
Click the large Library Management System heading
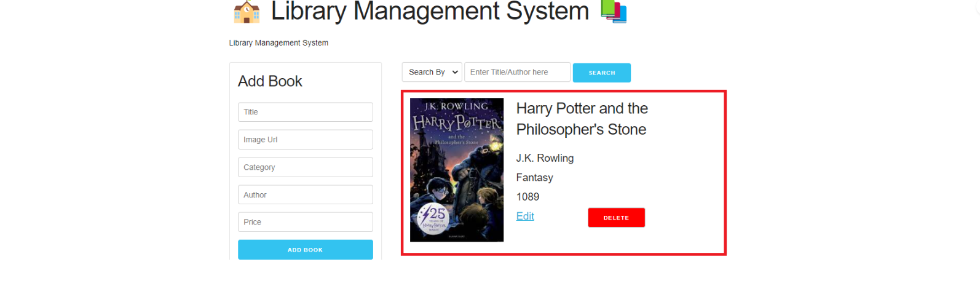click(x=430, y=11)
